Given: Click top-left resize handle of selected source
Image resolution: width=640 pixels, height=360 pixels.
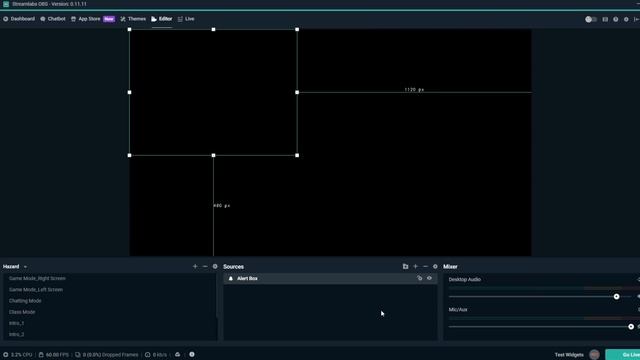Looking at the screenshot, I should [129, 29].
